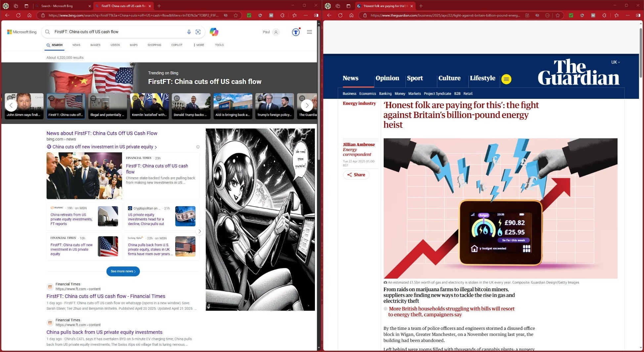The width and height of the screenshot is (644, 352).
Task: Show previous trending stories in the Bing carousel
Action: (11, 105)
